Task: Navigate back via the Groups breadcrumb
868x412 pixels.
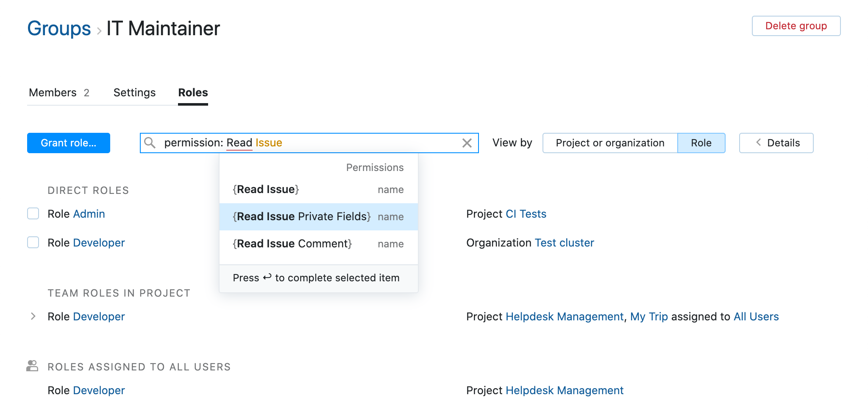Action: (x=58, y=28)
